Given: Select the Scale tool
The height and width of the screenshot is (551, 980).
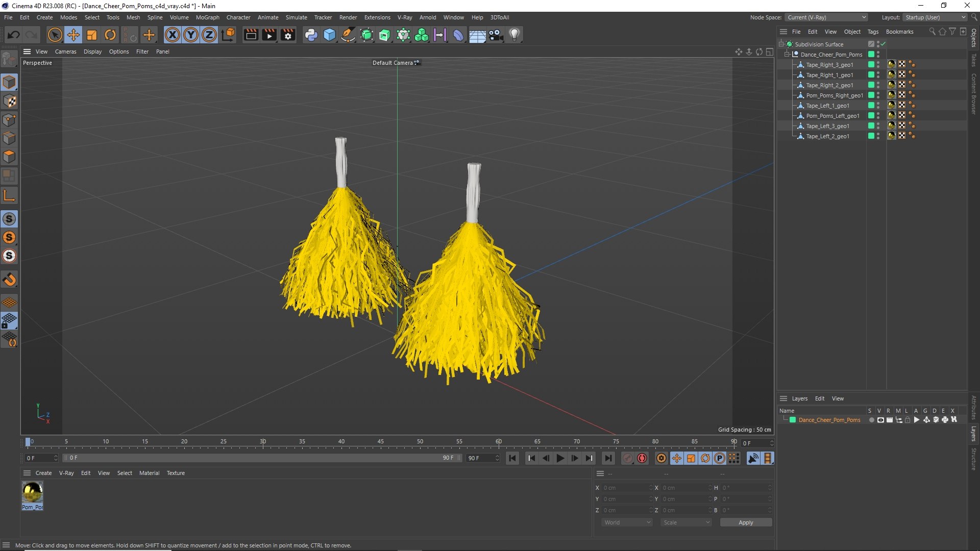Looking at the screenshot, I should tap(92, 35).
